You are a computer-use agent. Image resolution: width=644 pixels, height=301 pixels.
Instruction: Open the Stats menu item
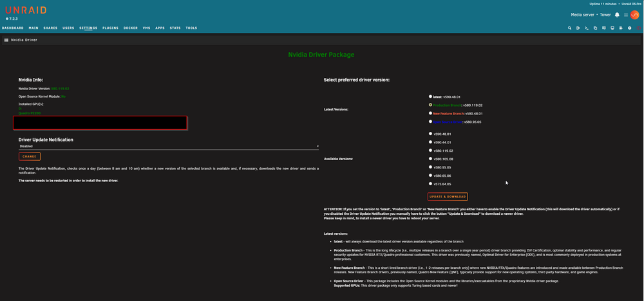(175, 28)
